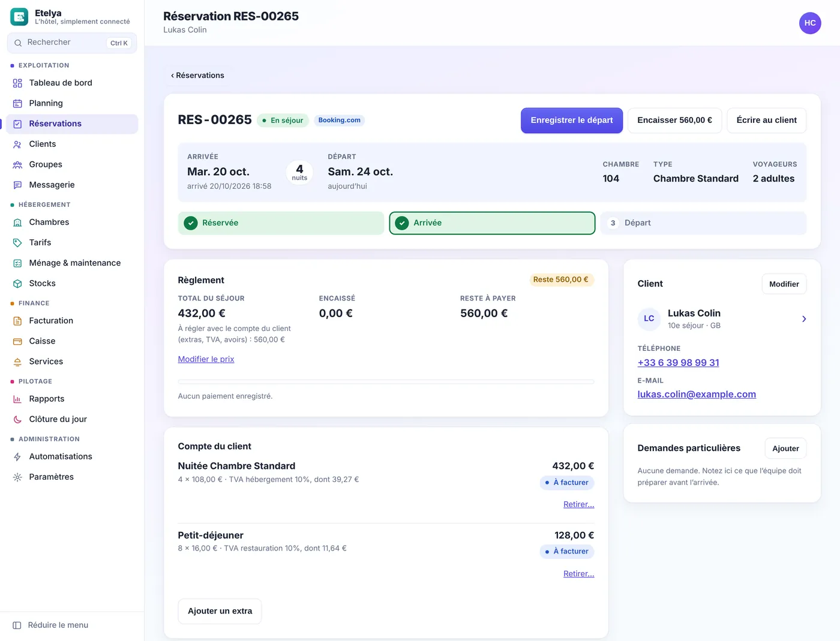840x641 pixels.
Task: Click the Paramètres gear icon
Action: (x=17, y=477)
